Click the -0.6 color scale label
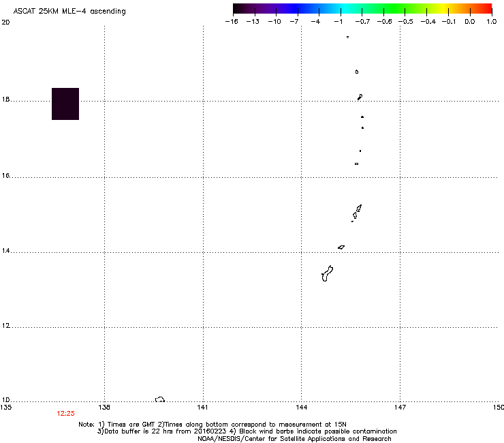The width and height of the screenshot is (504, 443). (x=384, y=22)
